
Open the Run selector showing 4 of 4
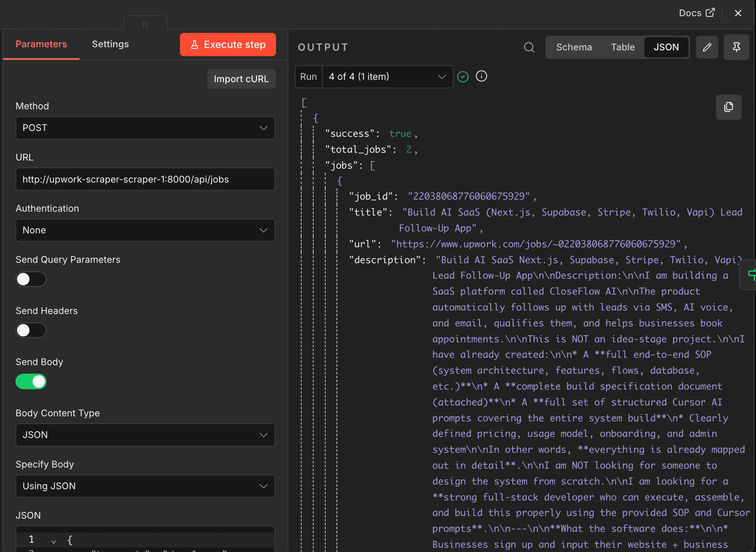tap(387, 77)
